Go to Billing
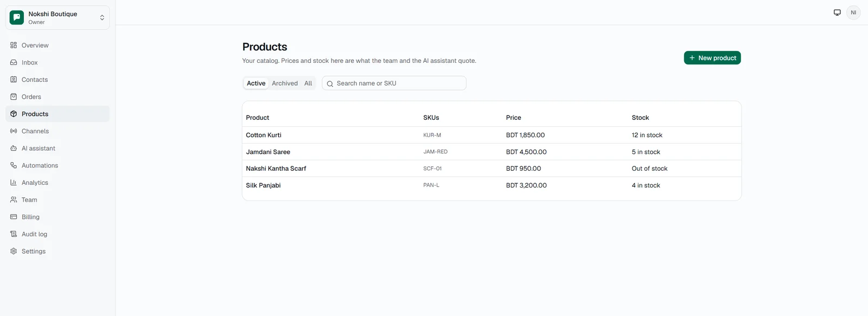Screen dimensions: 868x316 pos(58,217)
